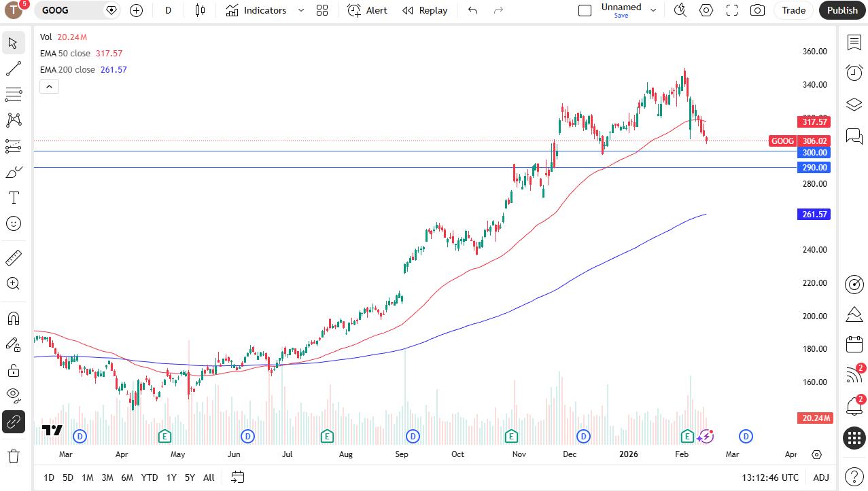Click the March dividend D marker
868x491 pixels.
tap(746, 436)
